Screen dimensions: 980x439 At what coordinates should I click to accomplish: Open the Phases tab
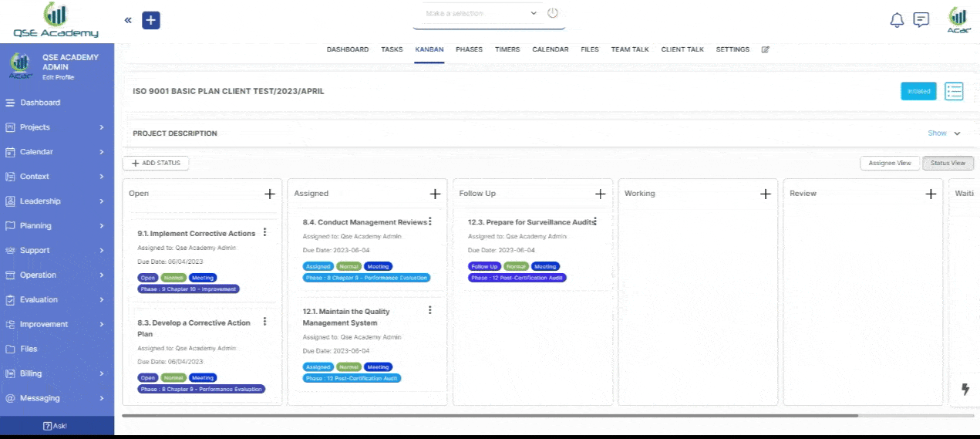point(469,49)
